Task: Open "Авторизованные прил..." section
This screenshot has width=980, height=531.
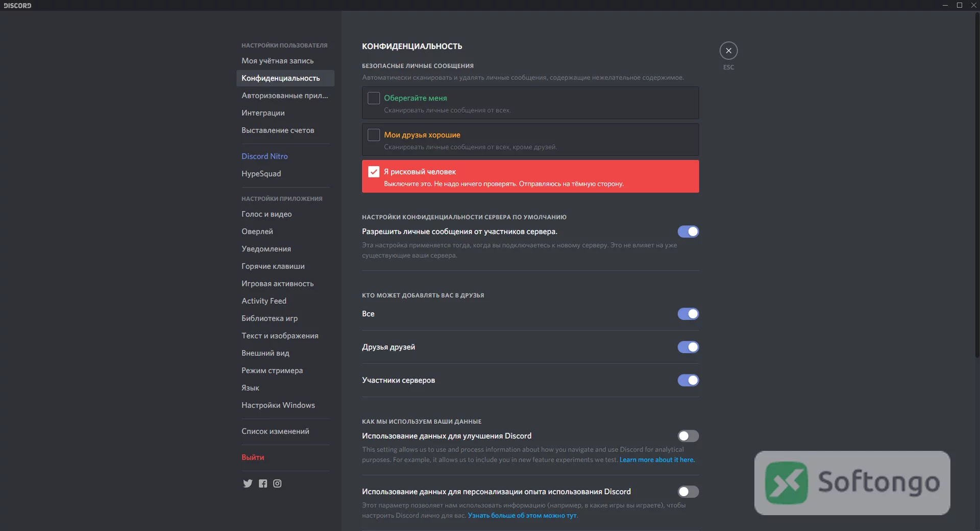Action: tap(285, 95)
